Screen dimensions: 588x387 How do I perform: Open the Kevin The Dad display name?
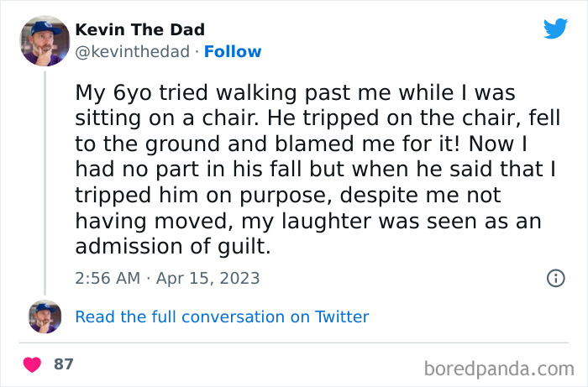pyautogui.click(x=139, y=30)
